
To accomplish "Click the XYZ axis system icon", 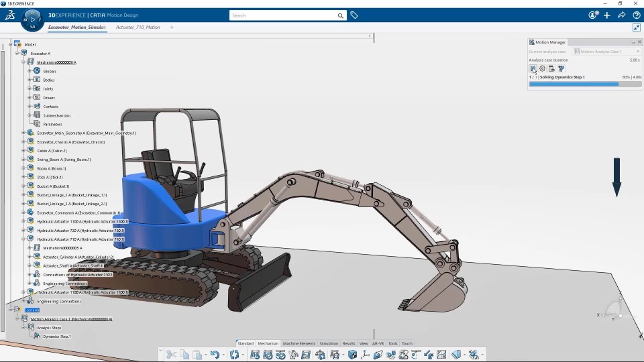I will tap(365, 355).
